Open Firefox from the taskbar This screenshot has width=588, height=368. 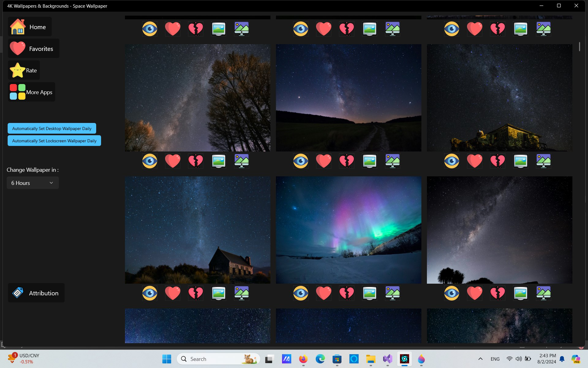[303, 359]
